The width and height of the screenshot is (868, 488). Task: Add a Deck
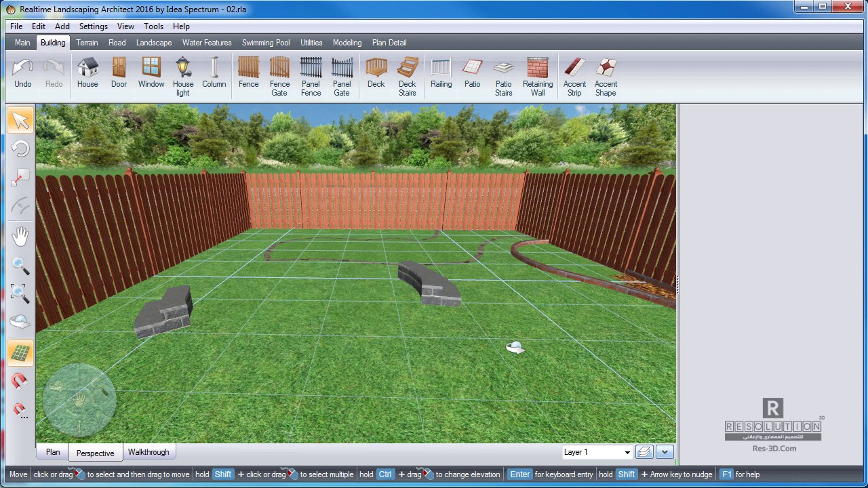(x=376, y=73)
